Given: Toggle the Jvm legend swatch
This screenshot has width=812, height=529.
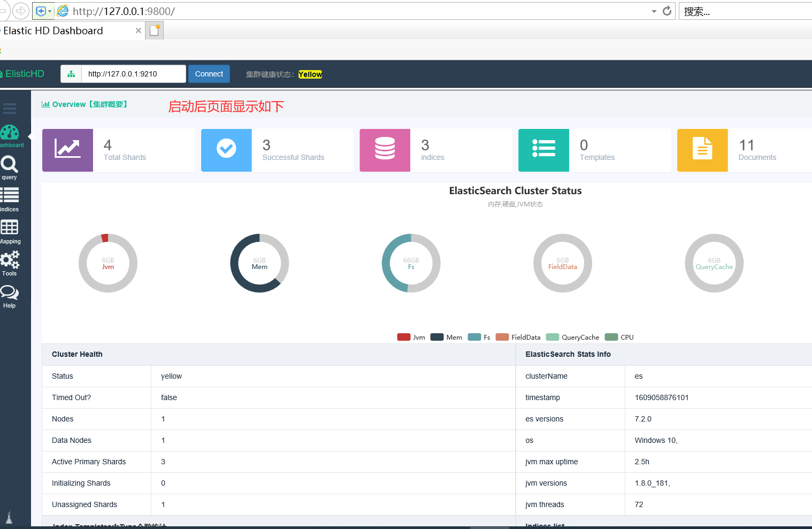Looking at the screenshot, I should 404,337.
